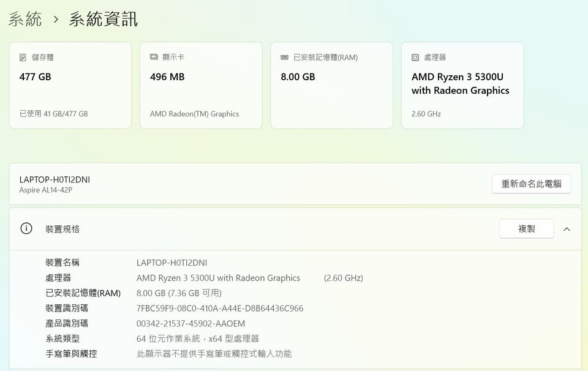Click the storage icon beside 儲存體
Image resolution: width=588 pixels, height=371 pixels.
[23, 58]
